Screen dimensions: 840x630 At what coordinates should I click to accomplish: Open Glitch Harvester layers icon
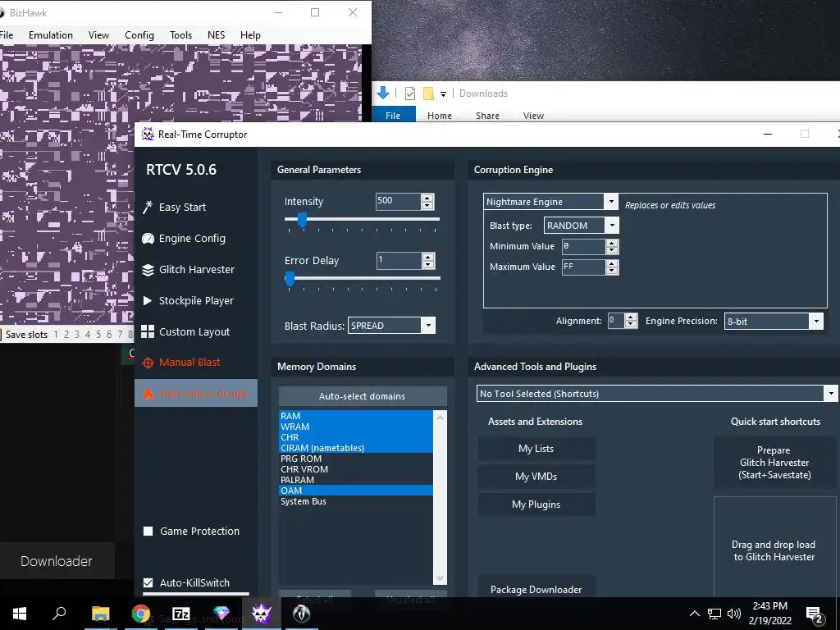[148, 269]
